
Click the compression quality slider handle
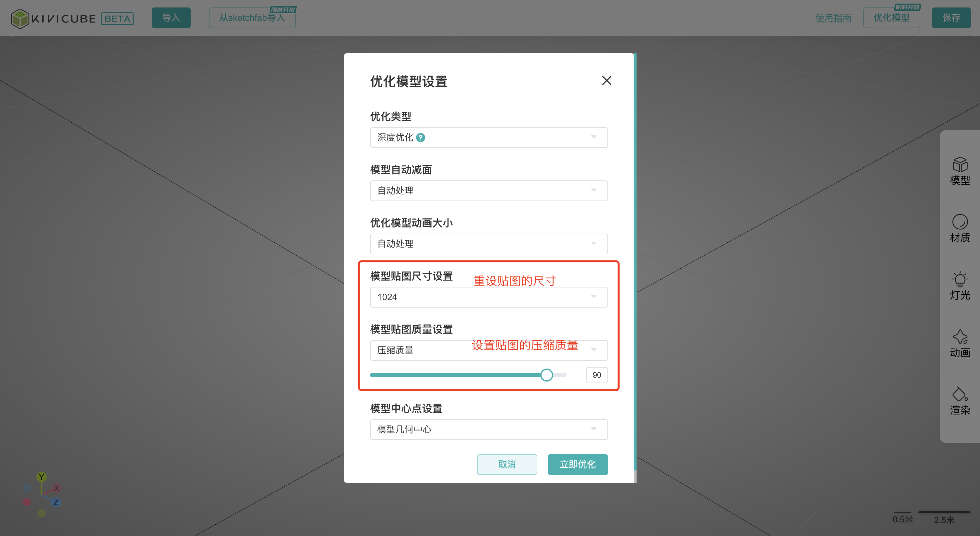click(547, 375)
